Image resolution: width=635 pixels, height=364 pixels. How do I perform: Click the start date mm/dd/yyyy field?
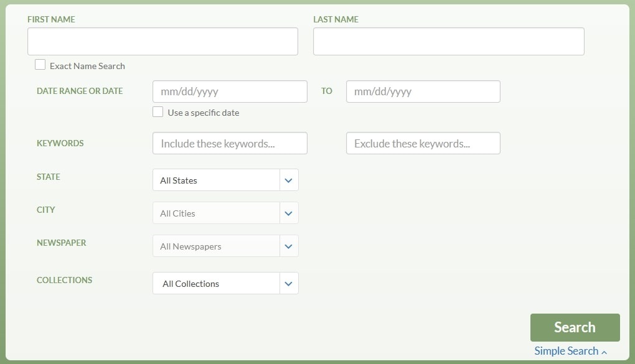click(x=230, y=91)
